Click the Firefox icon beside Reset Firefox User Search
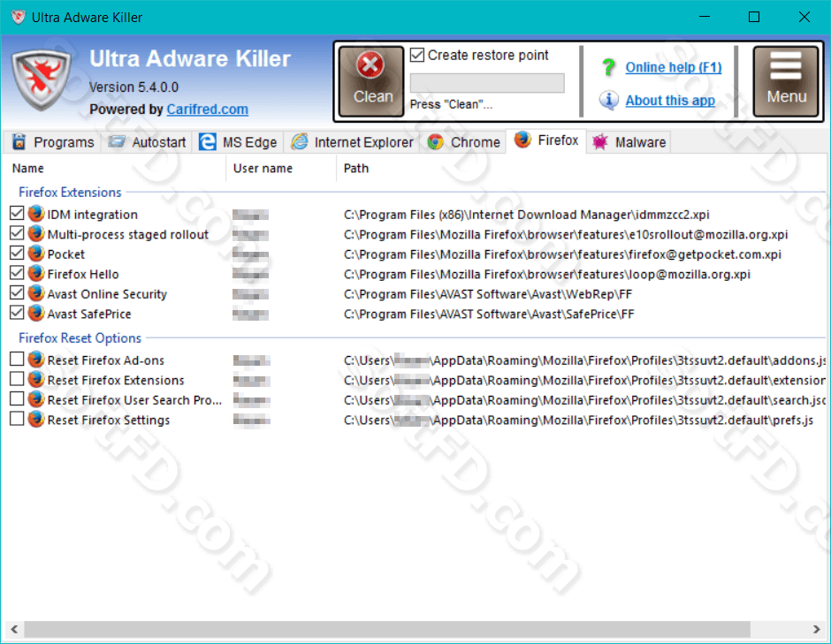The height and width of the screenshot is (644, 831). point(36,398)
